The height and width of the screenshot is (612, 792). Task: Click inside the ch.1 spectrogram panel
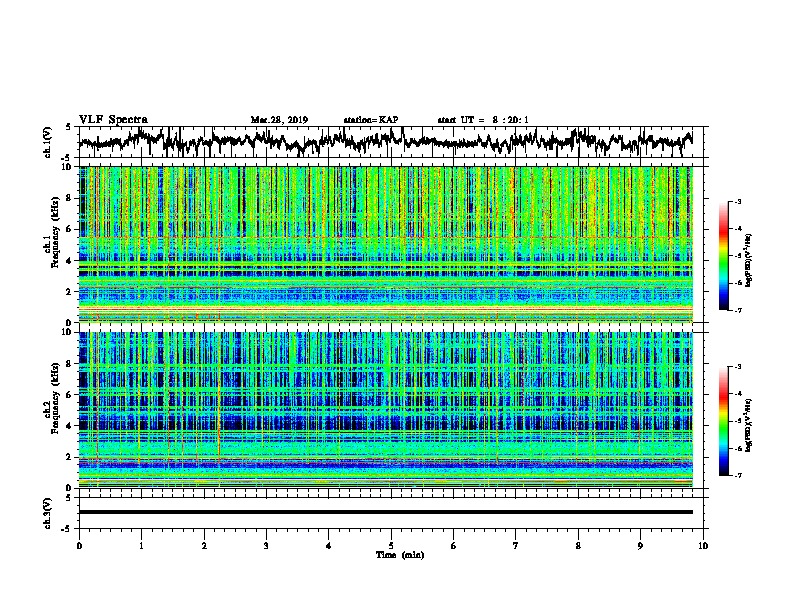coord(385,244)
